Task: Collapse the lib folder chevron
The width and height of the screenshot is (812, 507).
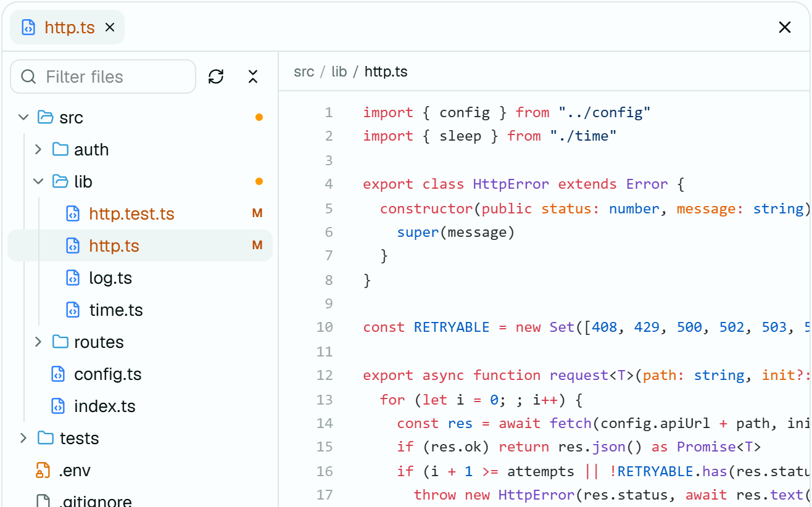Action: click(38, 181)
